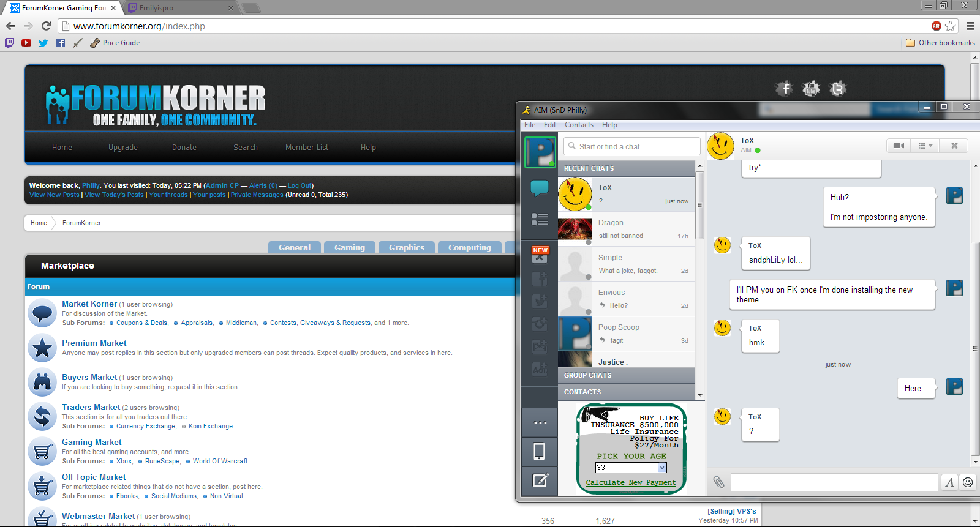This screenshot has height=527, width=980.
Task: Open the Edit menu in AIM
Action: 550,125
